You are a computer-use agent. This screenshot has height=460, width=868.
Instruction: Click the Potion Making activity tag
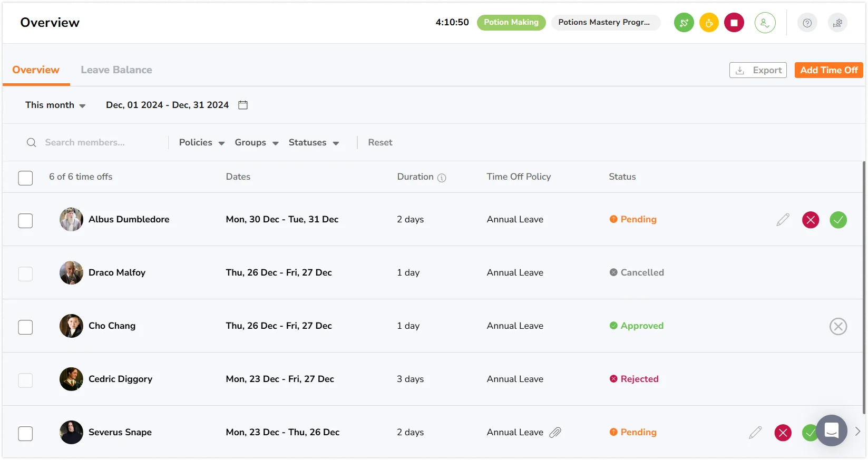[x=511, y=22]
